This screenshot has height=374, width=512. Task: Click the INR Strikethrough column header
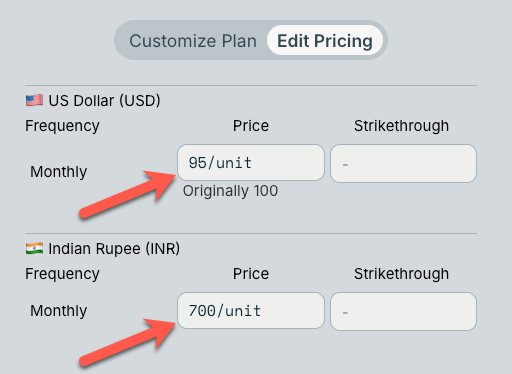tap(401, 274)
